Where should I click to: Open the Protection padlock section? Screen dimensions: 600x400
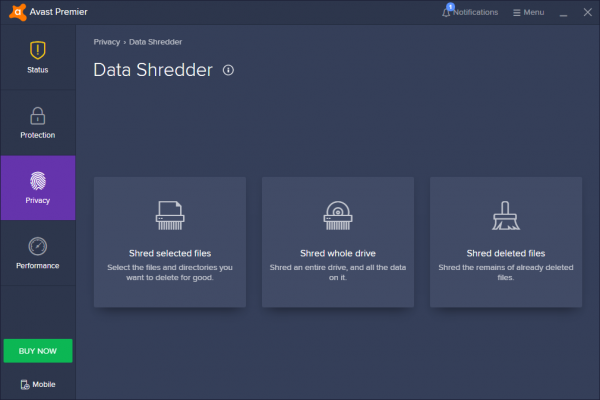tap(37, 122)
